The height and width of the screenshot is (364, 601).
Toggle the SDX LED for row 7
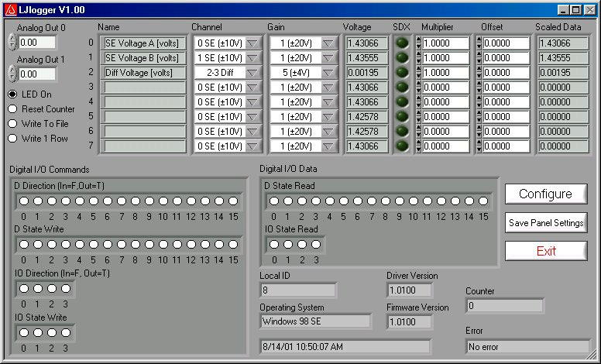401,146
